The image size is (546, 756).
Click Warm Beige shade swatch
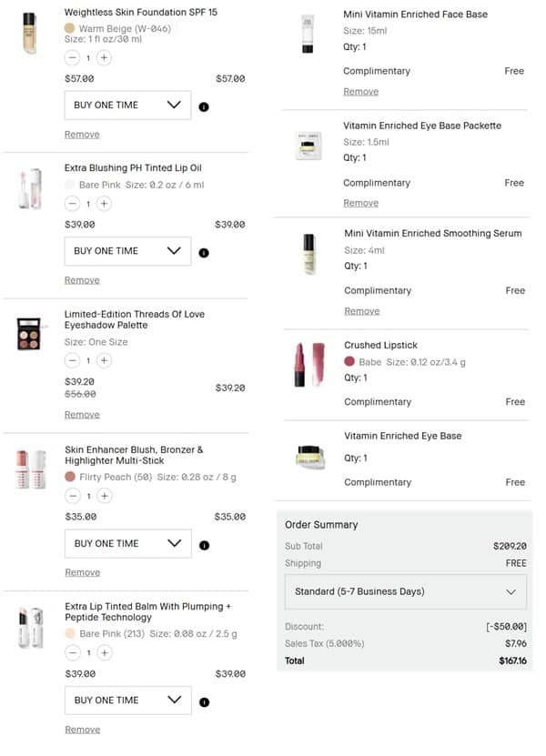coord(70,29)
